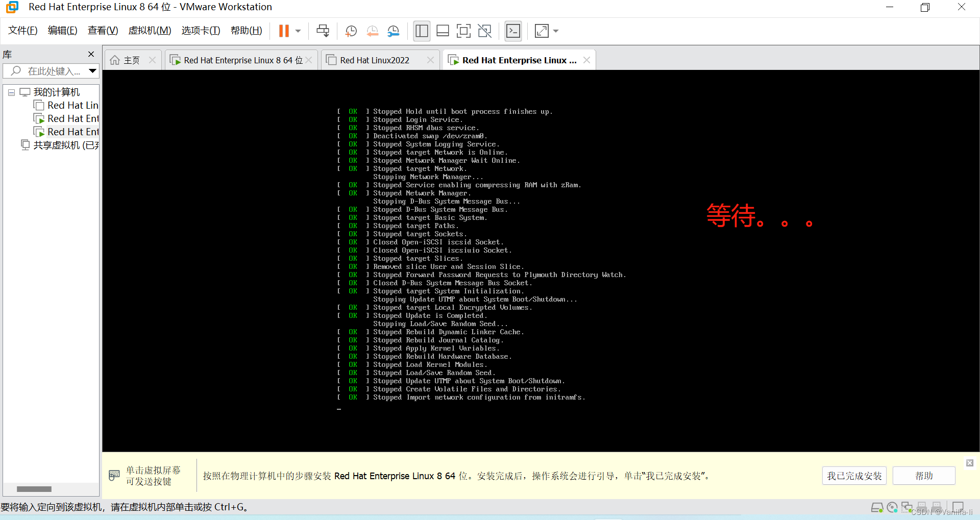Open the snapshot manager
This screenshot has width=980, height=520.
tap(394, 31)
